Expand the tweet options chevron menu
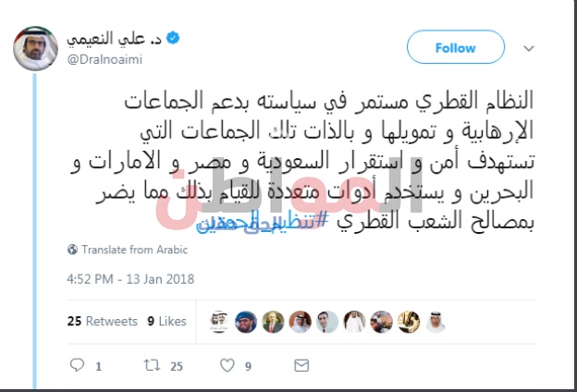The height and width of the screenshot is (392, 577). [x=529, y=48]
